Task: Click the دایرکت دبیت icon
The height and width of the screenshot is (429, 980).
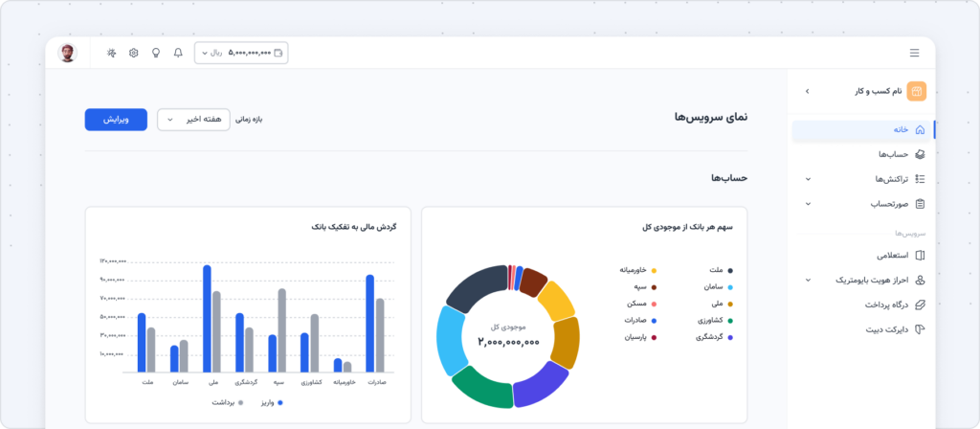Action: pyautogui.click(x=920, y=329)
